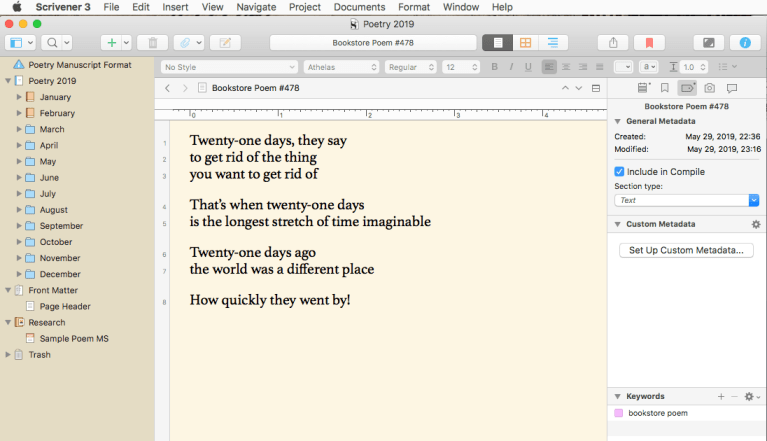The image size is (767, 441).
Task: Expand the March folder in binder
Action: pyautogui.click(x=19, y=130)
